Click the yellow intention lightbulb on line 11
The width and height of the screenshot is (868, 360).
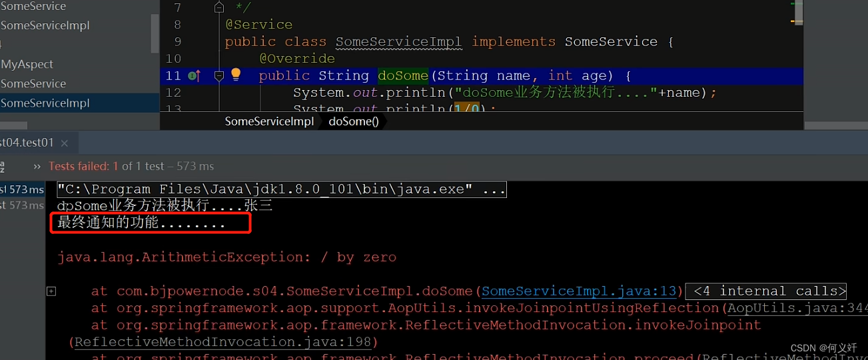(235, 75)
